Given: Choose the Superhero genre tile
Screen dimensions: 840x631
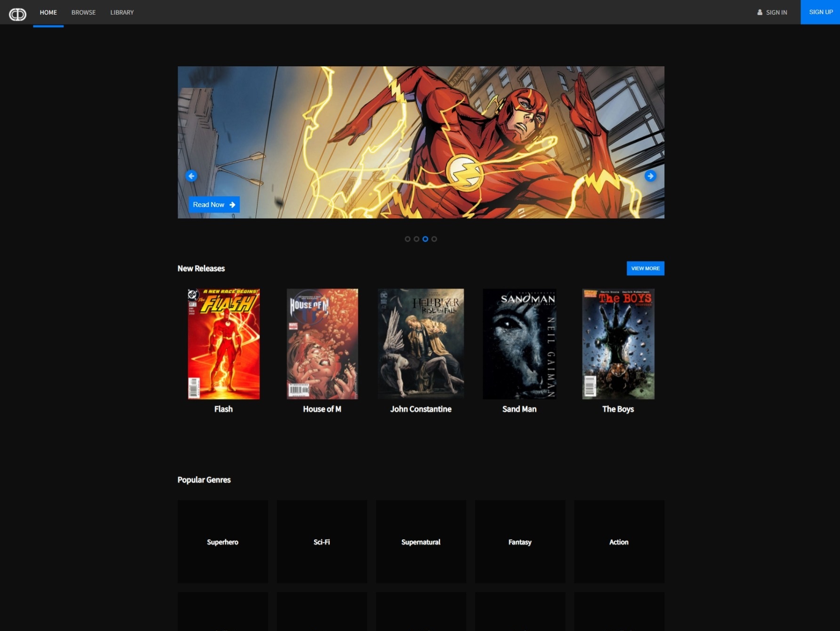Looking at the screenshot, I should [223, 542].
